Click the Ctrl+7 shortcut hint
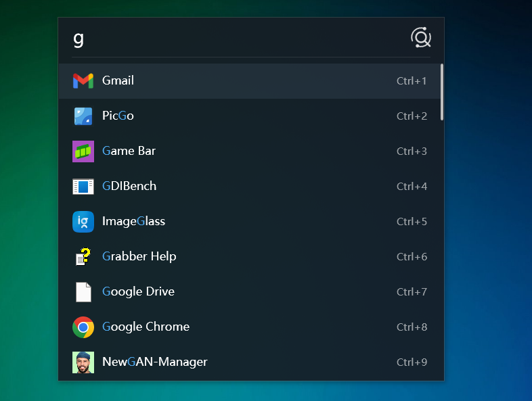532x401 pixels. [x=412, y=292]
